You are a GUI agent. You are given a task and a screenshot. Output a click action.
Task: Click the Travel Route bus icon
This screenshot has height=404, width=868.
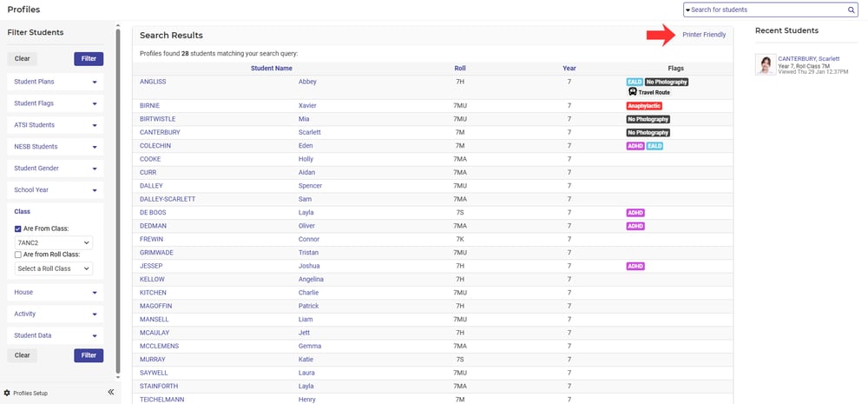tap(633, 92)
